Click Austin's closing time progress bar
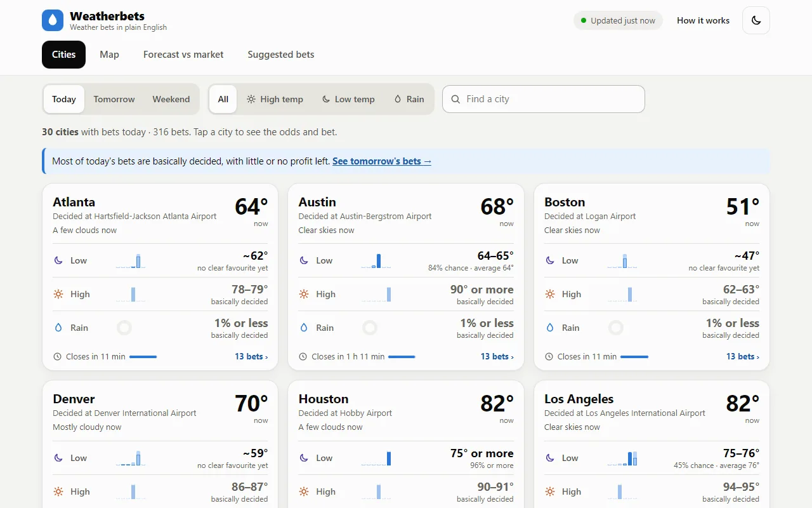The height and width of the screenshot is (508, 812). 402,357
